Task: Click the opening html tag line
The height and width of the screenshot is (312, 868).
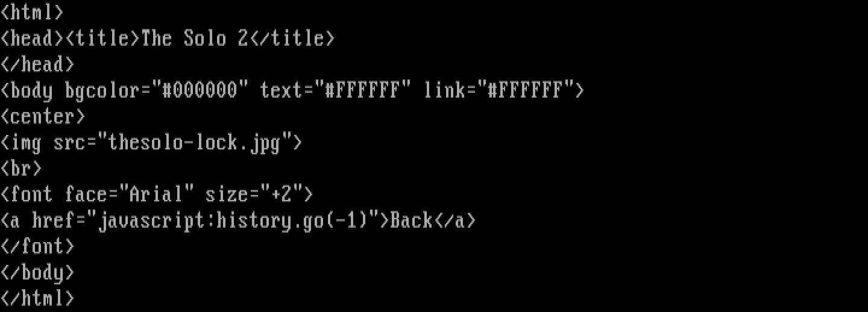Action: [32, 13]
